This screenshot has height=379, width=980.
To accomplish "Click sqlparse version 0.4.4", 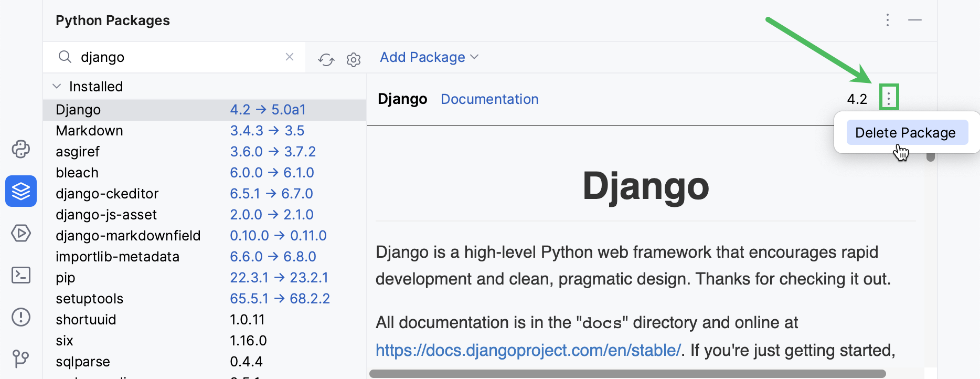I will coord(246,362).
